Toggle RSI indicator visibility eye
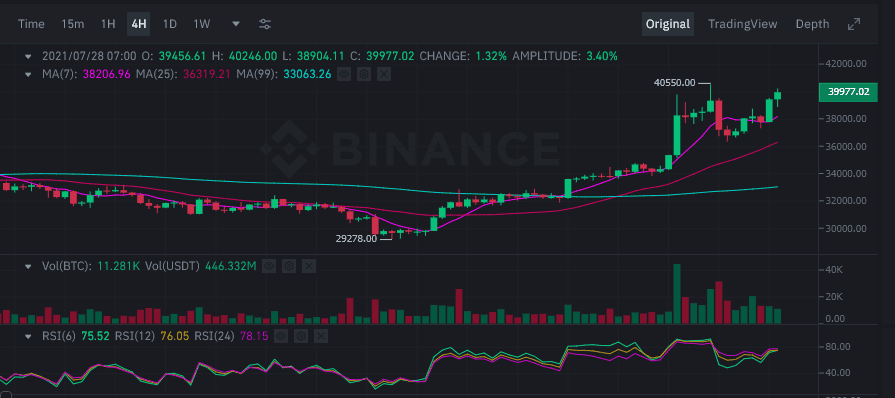The image size is (895, 398). [280, 336]
